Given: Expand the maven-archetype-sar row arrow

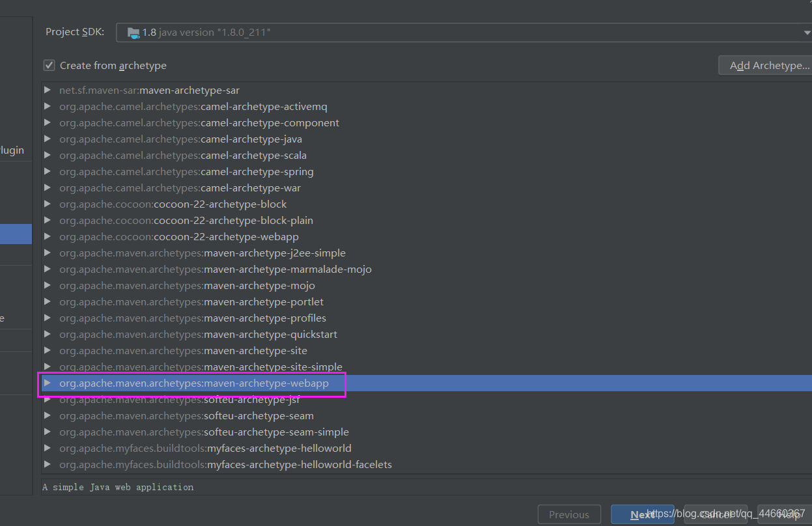Looking at the screenshot, I should pyautogui.click(x=47, y=90).
